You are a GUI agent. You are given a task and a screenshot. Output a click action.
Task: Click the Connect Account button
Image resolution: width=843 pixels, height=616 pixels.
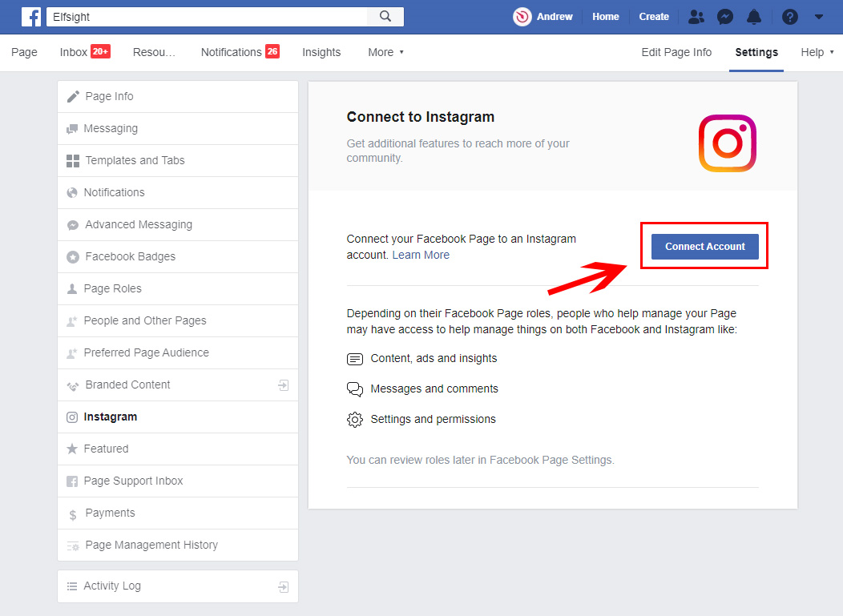[705, 246]
